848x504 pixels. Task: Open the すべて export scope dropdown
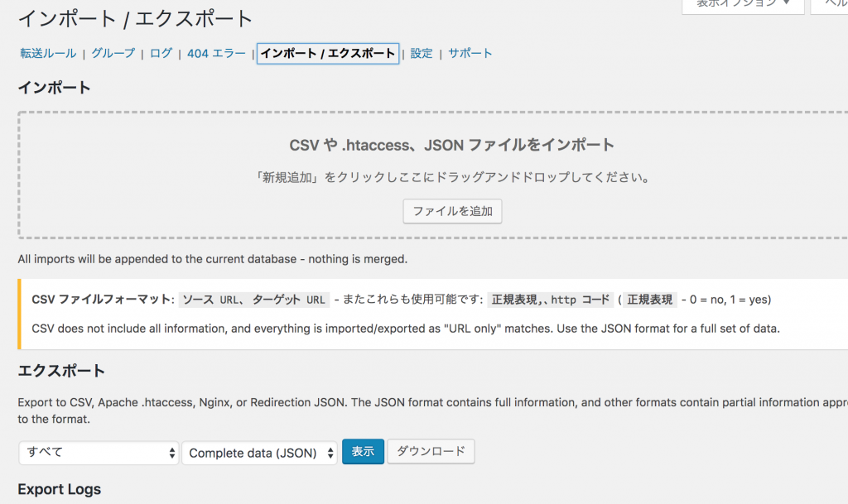pos(99,453)
